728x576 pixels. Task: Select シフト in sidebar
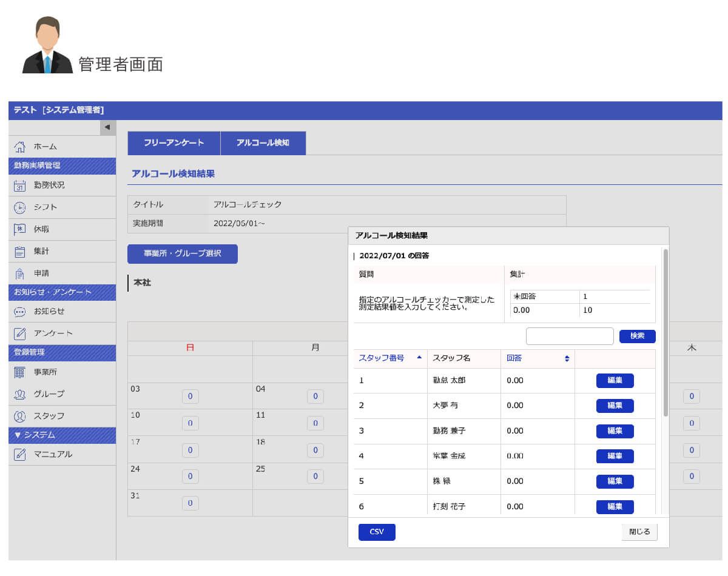(x=62, y=207)
